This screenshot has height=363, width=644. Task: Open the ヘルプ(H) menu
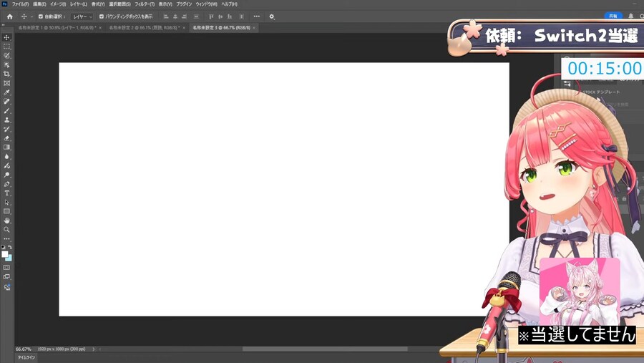[229, 4]
